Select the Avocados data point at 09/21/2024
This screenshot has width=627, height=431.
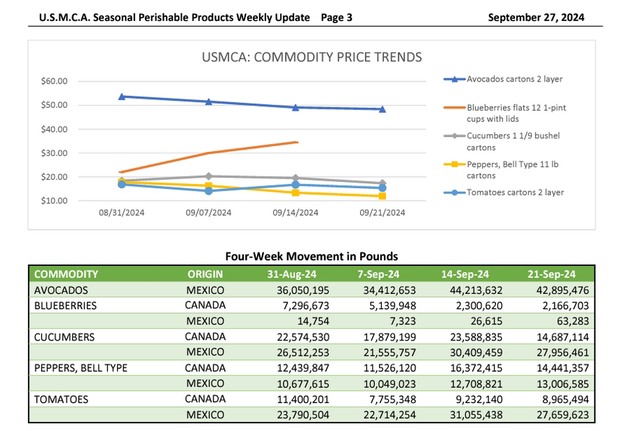point(382,109)
